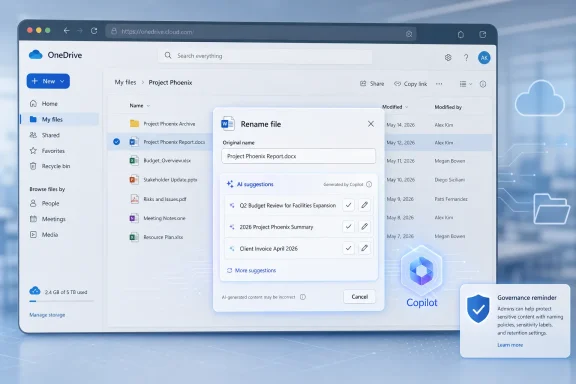This screenshot has height=384, width=576.
Task: Click Learn more in Governance reminder
Action: [x=510, y=345]
